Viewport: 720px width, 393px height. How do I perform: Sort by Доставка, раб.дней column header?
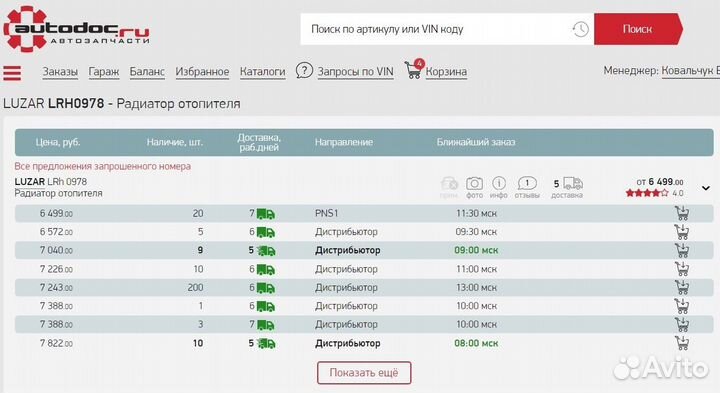point(259,142)
